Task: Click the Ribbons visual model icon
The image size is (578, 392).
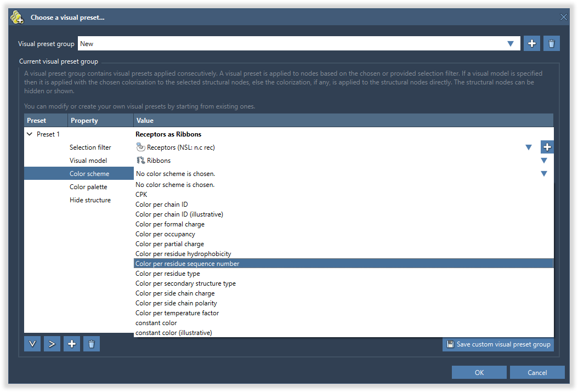Action: tap(140, 161)
